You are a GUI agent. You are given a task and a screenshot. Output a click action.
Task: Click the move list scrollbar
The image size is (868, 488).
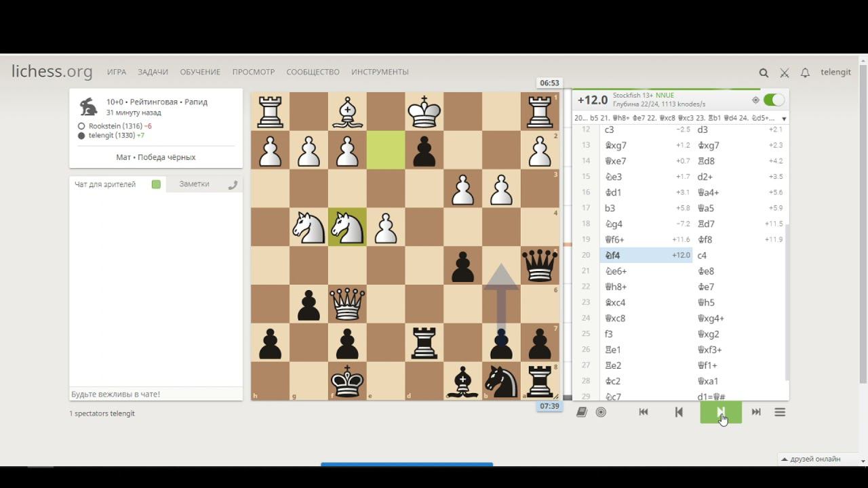pos(787,303)
